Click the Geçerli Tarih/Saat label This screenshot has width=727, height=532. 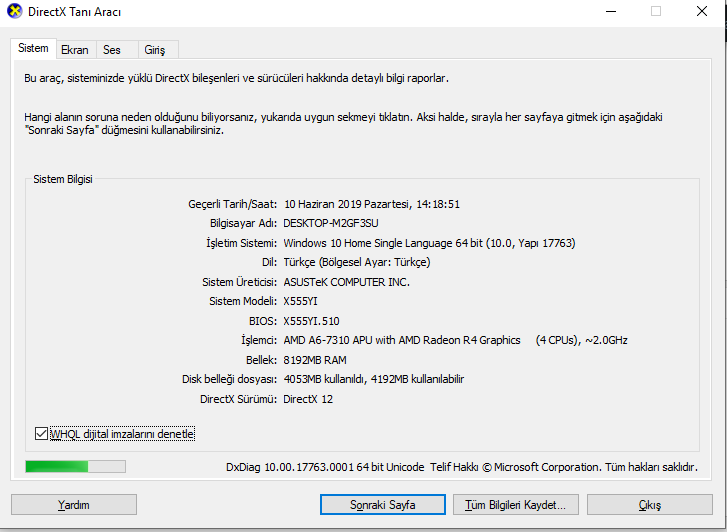click(x=232, y=204)
